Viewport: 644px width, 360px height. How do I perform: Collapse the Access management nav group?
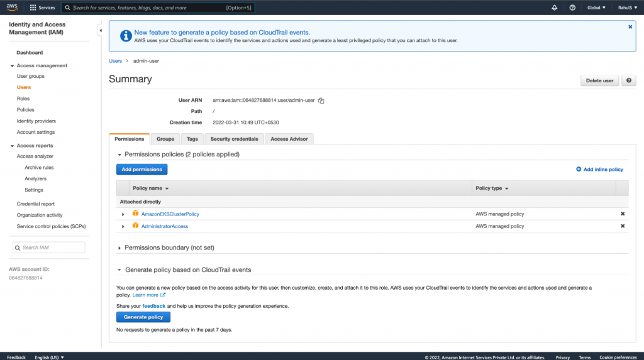12,66
